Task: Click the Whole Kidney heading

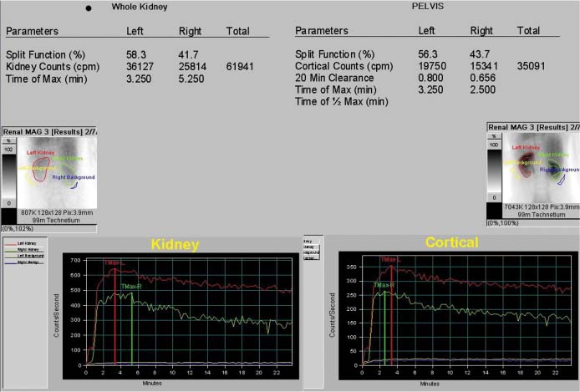Action: click(140, 7)
